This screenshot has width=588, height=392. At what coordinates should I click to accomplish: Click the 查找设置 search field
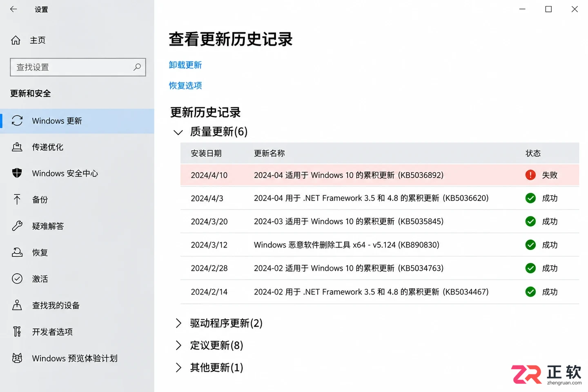(78, 67)
